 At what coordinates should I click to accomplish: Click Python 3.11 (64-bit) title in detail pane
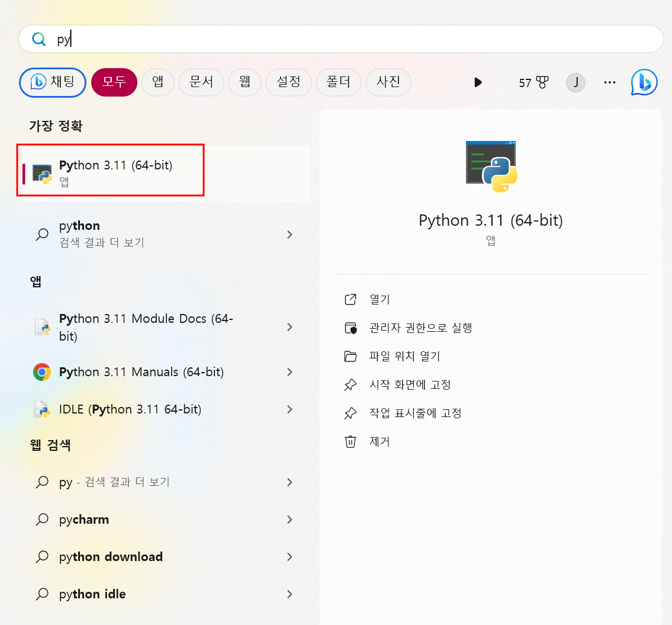[491, 220]
